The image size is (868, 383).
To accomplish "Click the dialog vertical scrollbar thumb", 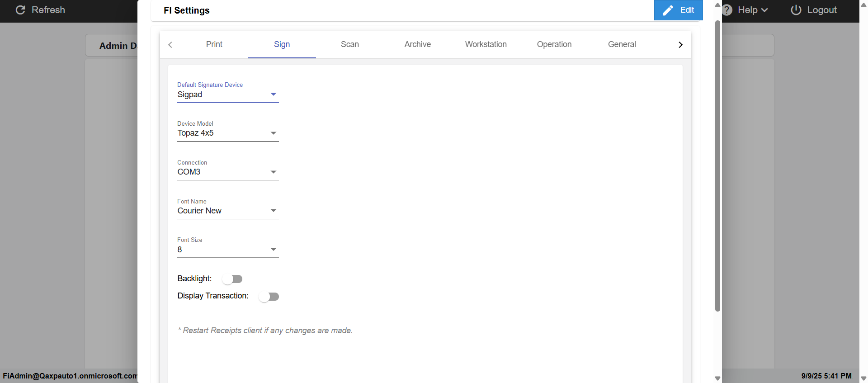I will tap(717, 166).
